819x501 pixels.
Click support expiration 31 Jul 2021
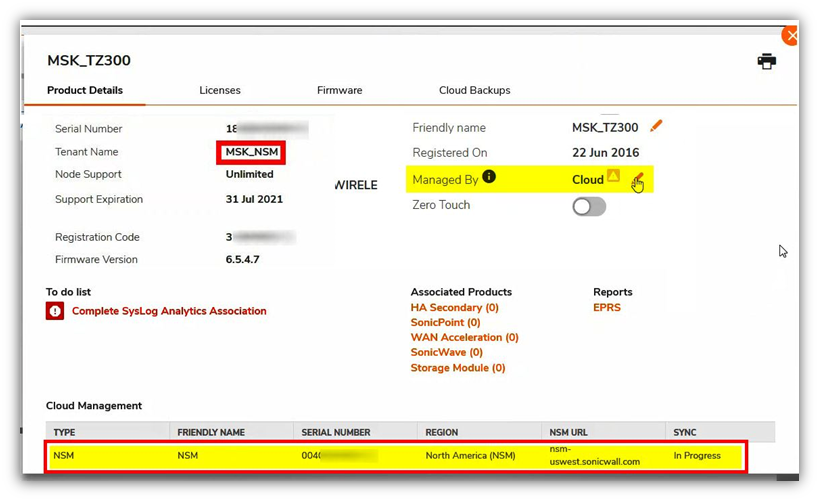(254, 199)
